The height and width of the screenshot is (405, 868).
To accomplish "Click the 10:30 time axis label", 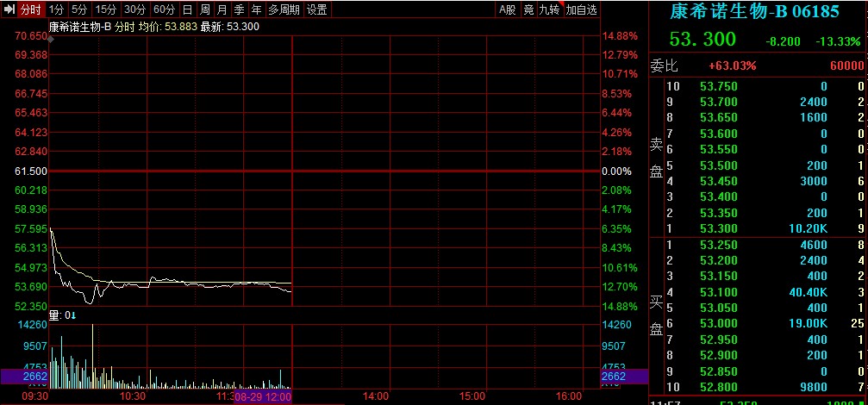I will [133, 396].
